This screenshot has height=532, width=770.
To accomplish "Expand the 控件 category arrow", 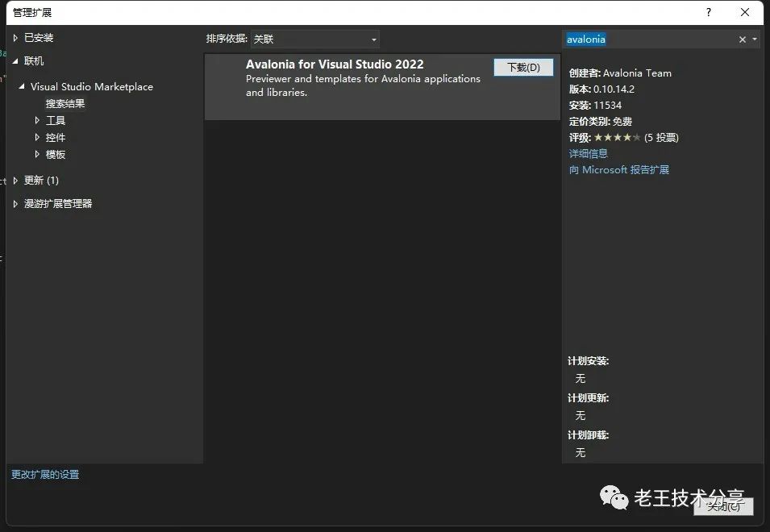I will [x=37, y=137].
